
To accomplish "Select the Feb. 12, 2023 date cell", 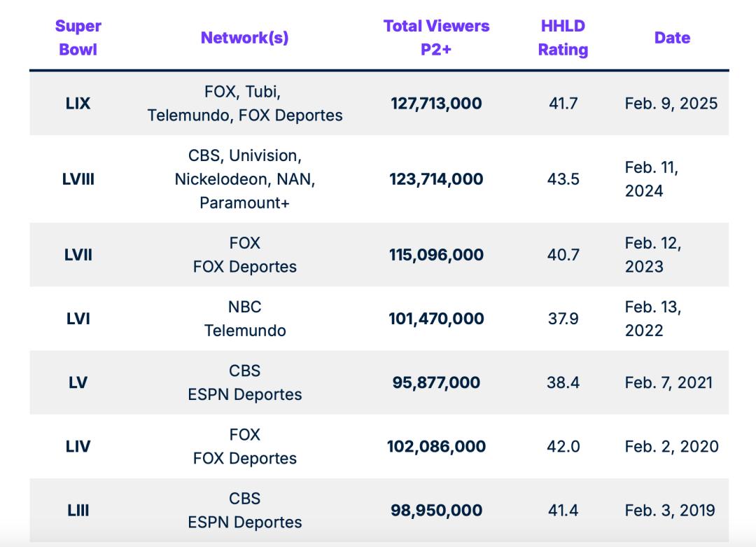I will (x=653, y=255).
